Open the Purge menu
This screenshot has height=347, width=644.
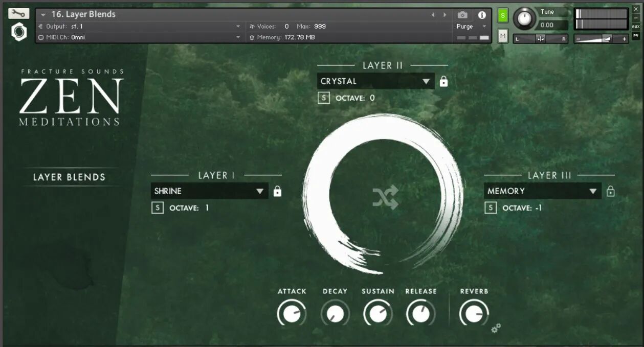471,26
